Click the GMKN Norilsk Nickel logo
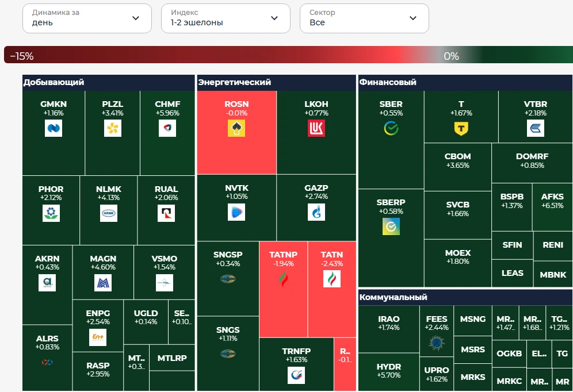The image size is (573, 392). pyautogui.click(x=54, y=128)
